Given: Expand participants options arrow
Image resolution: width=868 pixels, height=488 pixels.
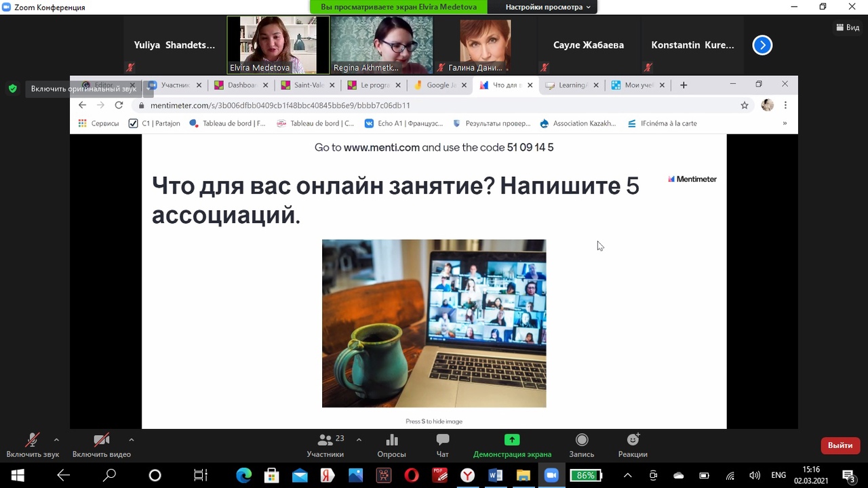Looking at the screenshot, I should click(x=359, y=439).
